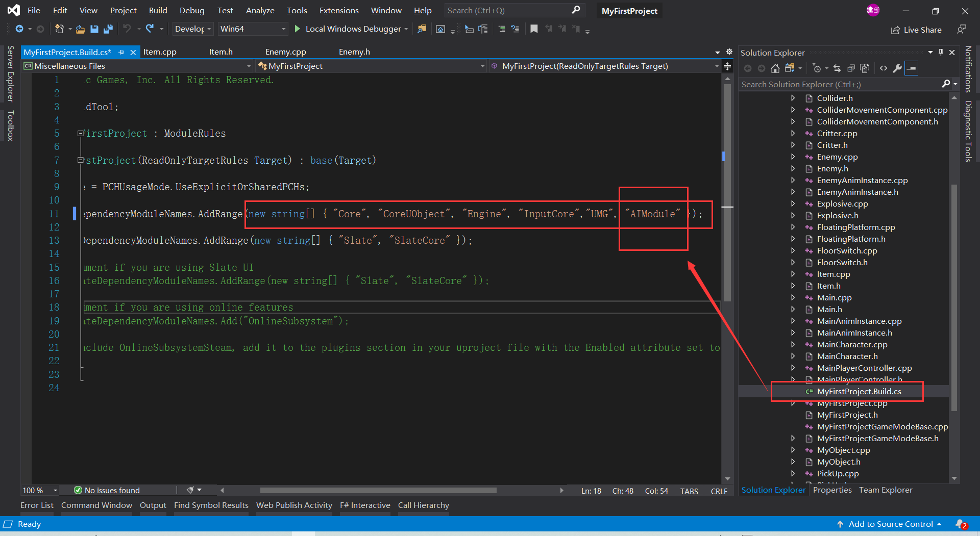Expand the Enemy.cpp tree node

(793, 157)
